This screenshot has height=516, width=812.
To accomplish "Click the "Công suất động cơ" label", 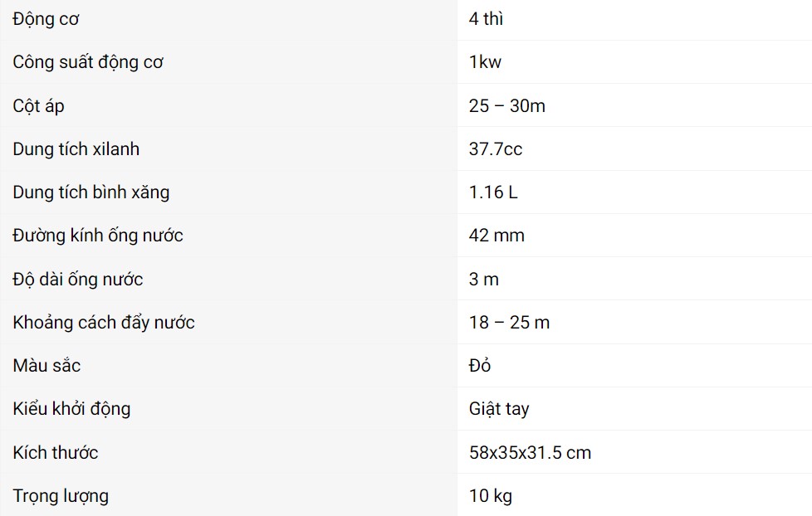I will coord(88,62).
